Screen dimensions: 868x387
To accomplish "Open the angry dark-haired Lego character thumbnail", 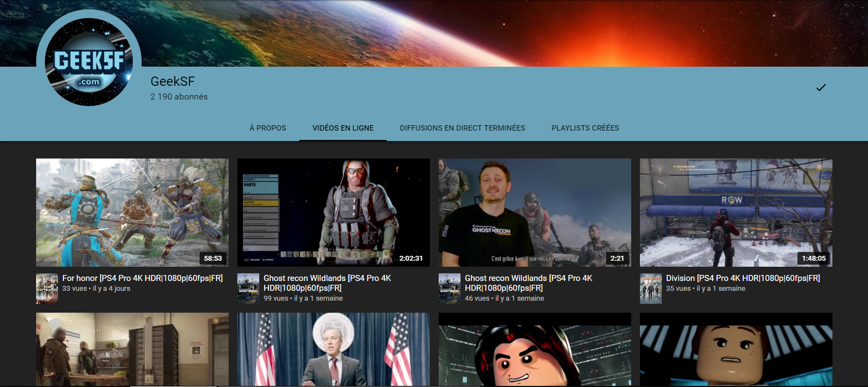I will [535, 349].
